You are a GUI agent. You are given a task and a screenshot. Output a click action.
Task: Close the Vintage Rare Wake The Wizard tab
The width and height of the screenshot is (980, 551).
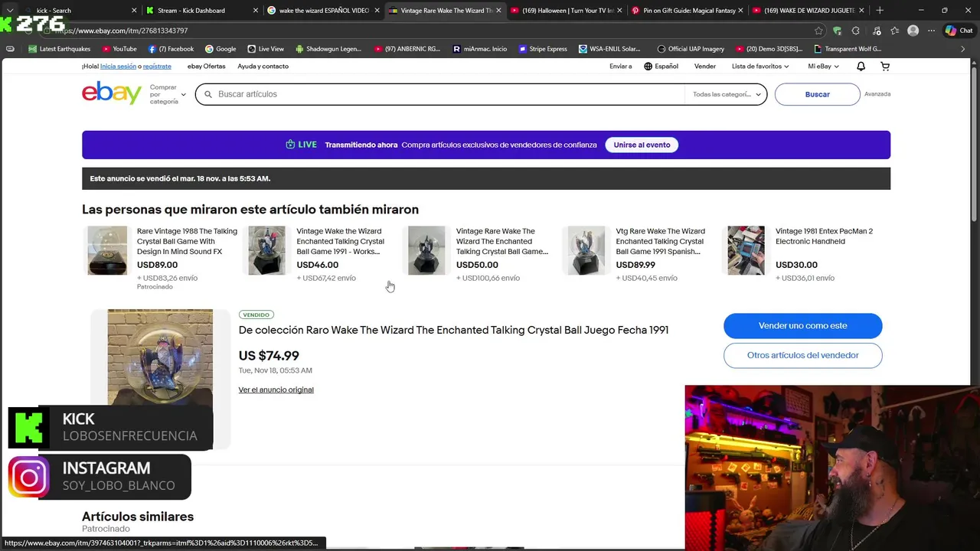tap(498, 10)
